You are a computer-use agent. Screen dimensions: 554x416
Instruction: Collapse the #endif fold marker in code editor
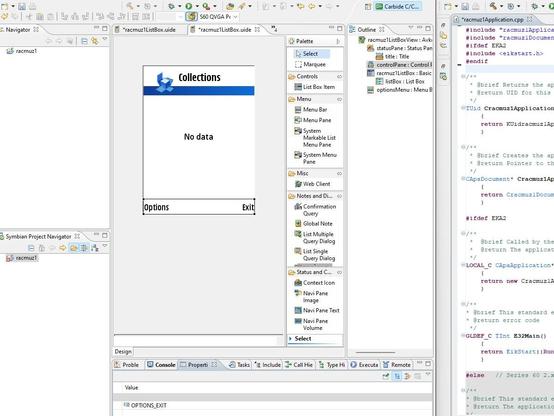[x=459, y=65]
